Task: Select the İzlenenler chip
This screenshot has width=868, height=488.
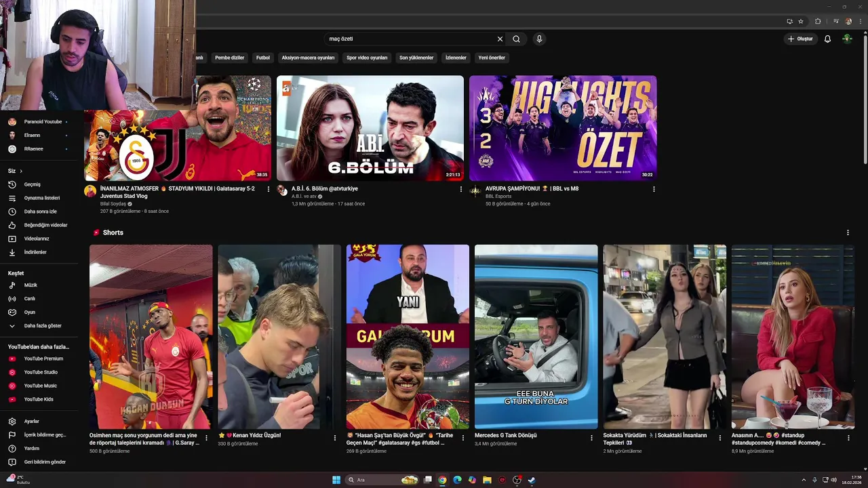Action: 456,58
